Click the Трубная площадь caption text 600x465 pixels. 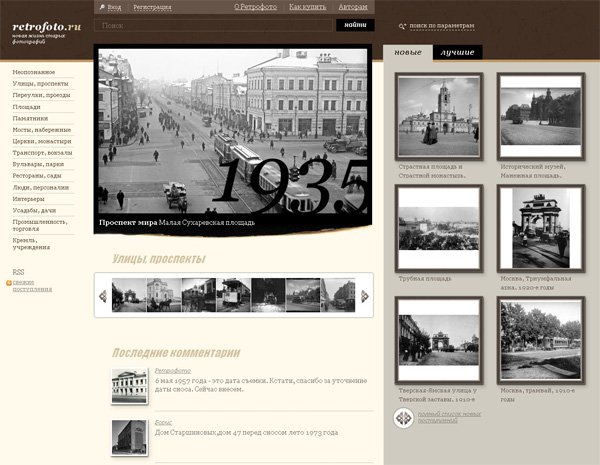(x=425, y=279)
